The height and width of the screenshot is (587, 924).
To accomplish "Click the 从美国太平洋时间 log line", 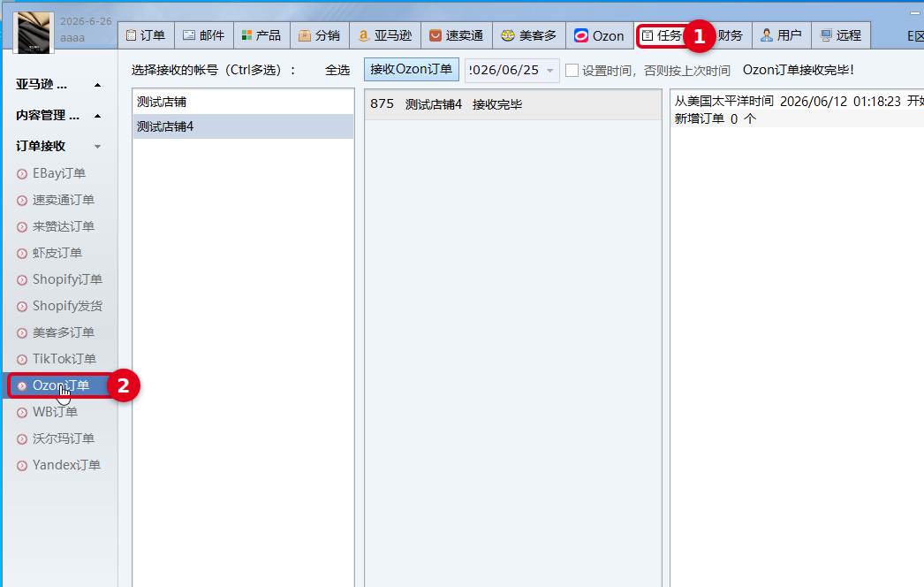I will [x=799, y=102].
